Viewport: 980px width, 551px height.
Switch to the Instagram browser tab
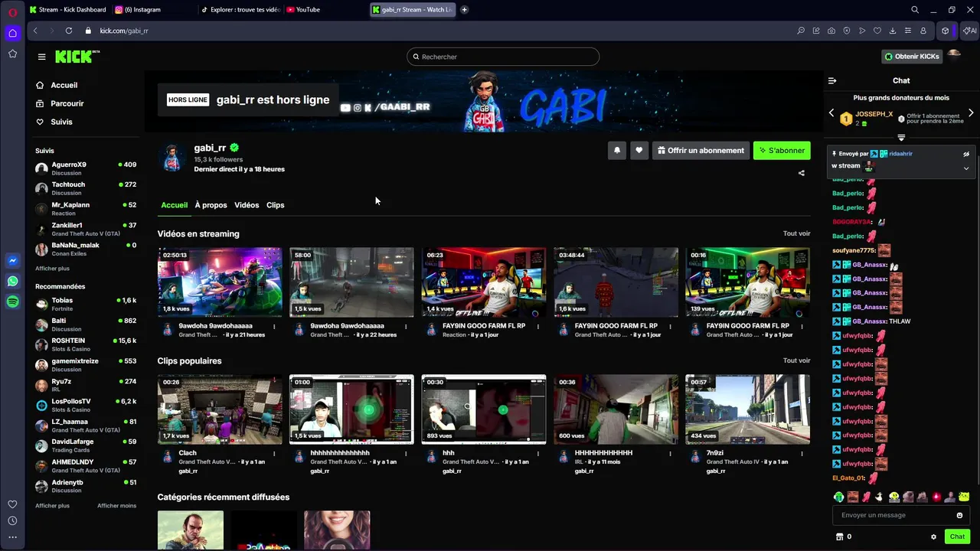(138, 10)
